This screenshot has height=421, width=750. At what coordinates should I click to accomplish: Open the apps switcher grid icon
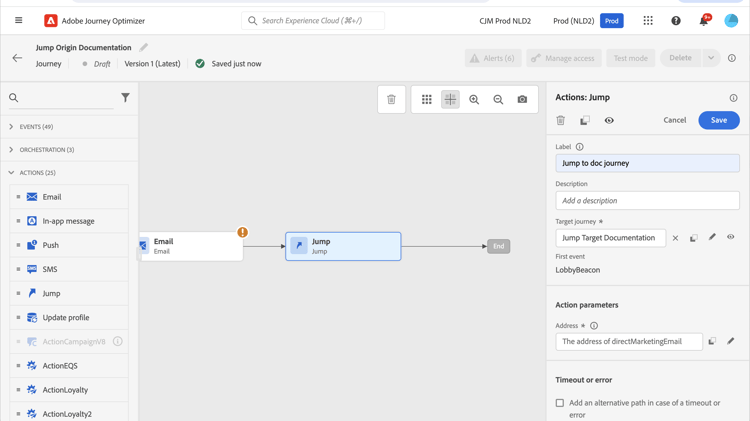648,21
